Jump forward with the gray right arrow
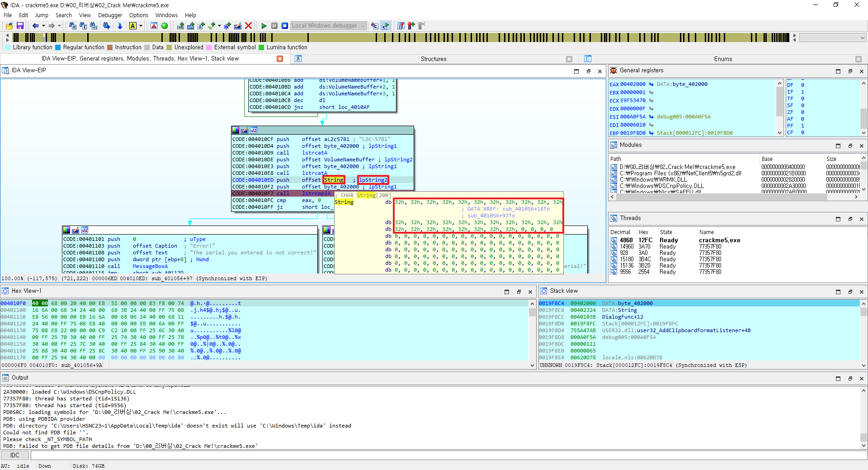Screen dimensions: 868x470 [x=52, y=26]
